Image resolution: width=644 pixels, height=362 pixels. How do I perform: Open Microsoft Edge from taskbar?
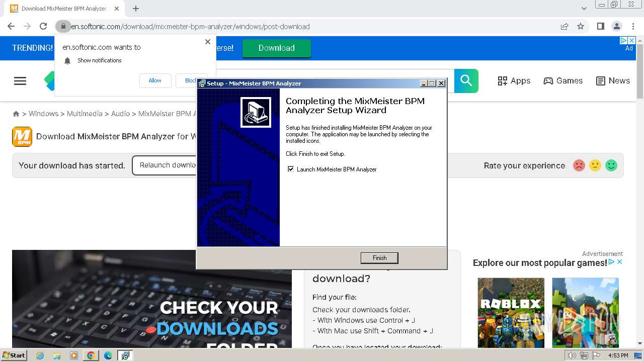pyautogui.click(x=108, y=355)
